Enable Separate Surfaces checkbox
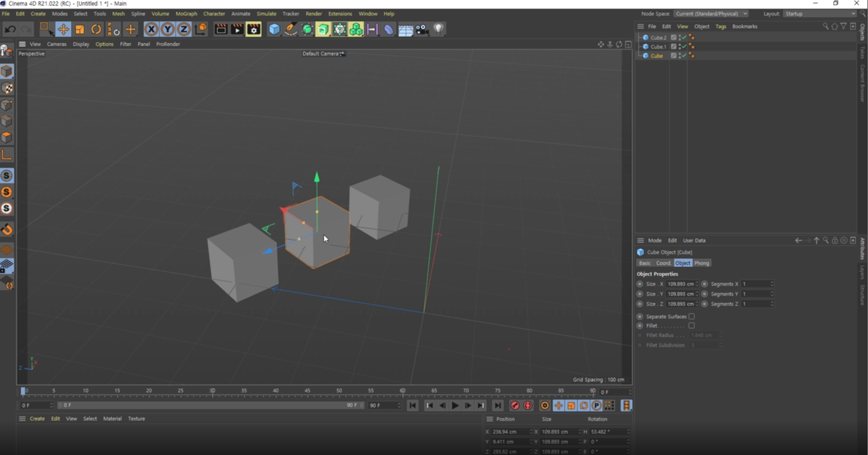The height and width of the screenshot is (455, 868). [x=691, y=317]
